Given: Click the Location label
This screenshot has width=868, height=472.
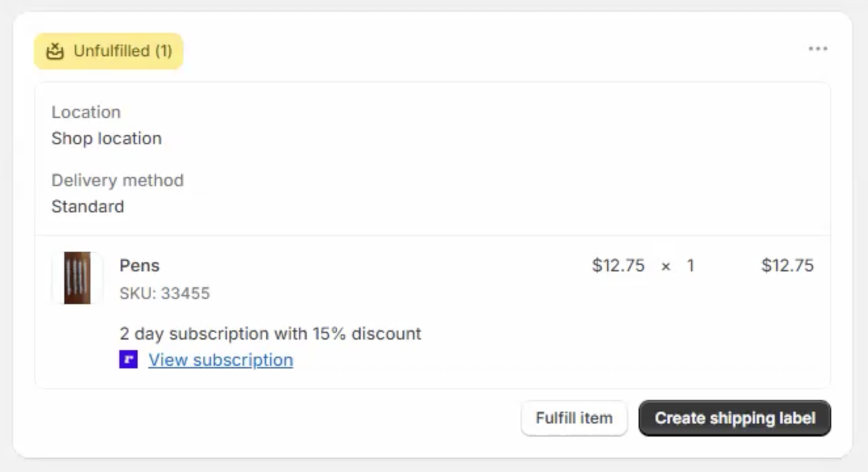Looking at the screenshot, I should click(x=86, y=112).
